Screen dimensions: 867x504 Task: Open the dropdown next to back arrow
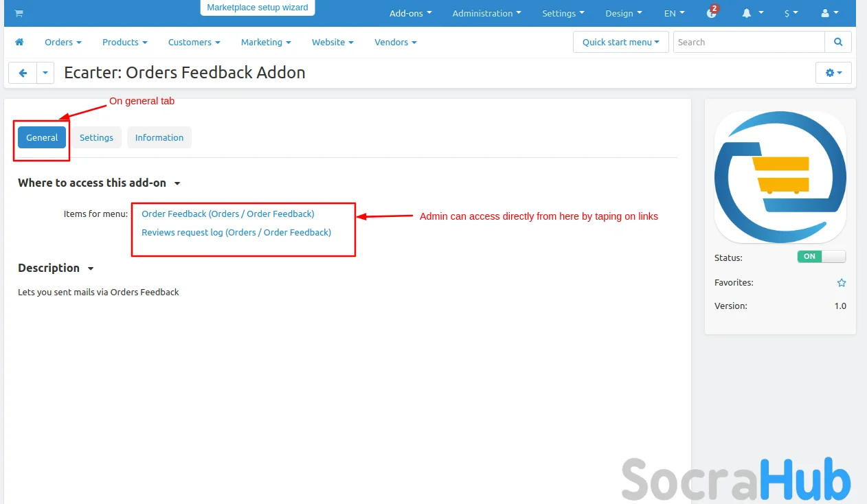pos(45,73)
